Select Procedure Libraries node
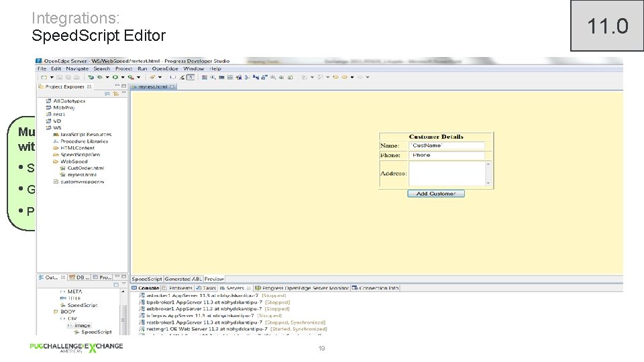Viewport: 644px width, 362px height. [x=80, y=141]
